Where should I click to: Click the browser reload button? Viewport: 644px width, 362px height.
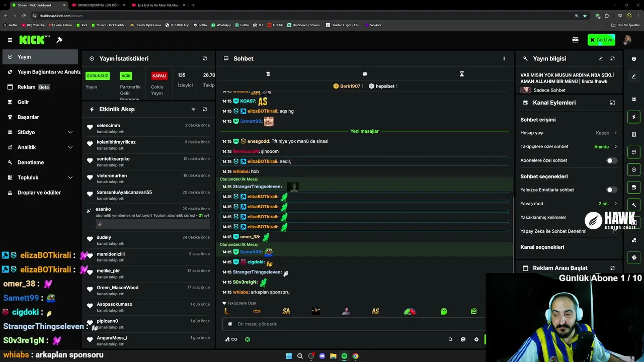pos(24,16)
